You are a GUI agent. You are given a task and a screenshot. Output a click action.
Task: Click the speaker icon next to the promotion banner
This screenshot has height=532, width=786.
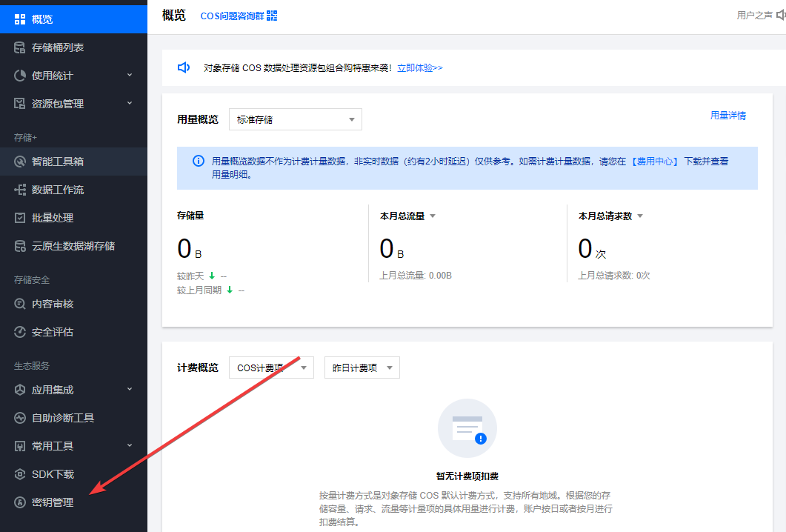183,67
